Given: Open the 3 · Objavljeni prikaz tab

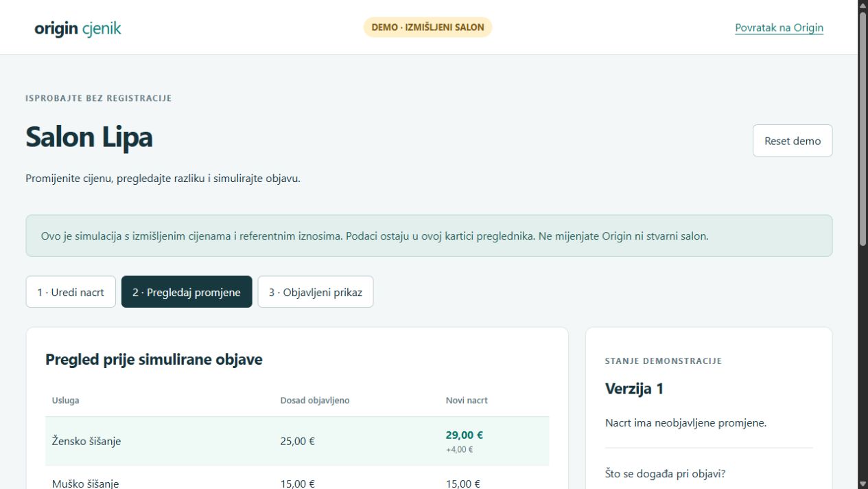Looking at the screenshot, I should tap(316, 292).
